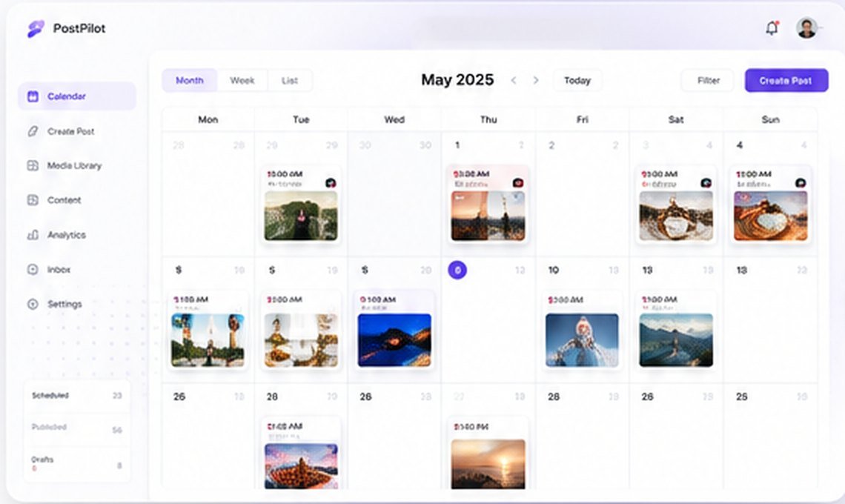Click the Drafts stats row

(77, 462)
